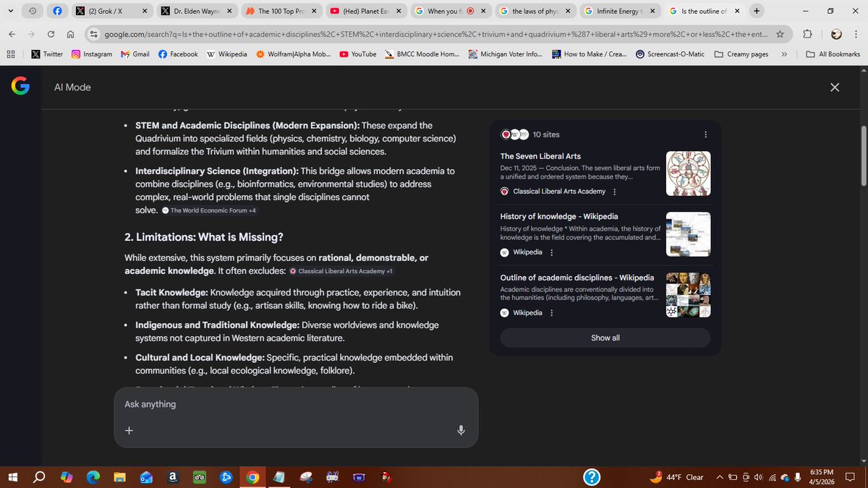The width and height of the screenshot is (868, 488).
Task: Click the bookmark star in the address bar
Action: 780,33
